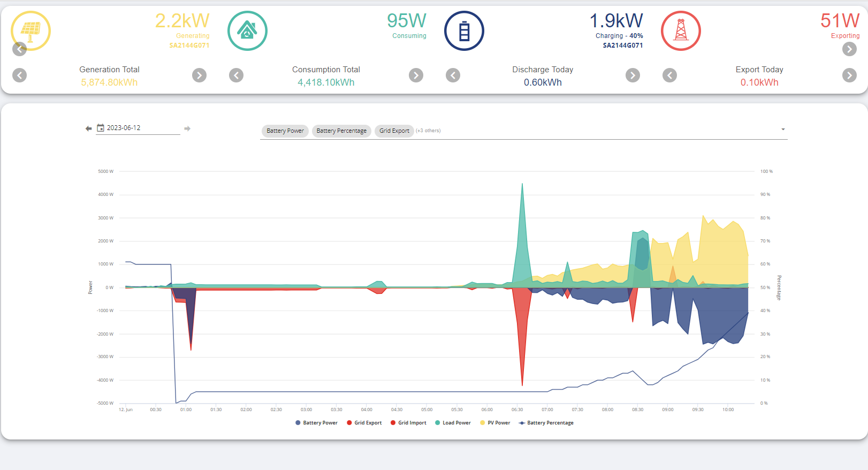Select the Grid Export chip
Image resolution: width=868 pixels, height=470 pixels.
tap(394, 131)
